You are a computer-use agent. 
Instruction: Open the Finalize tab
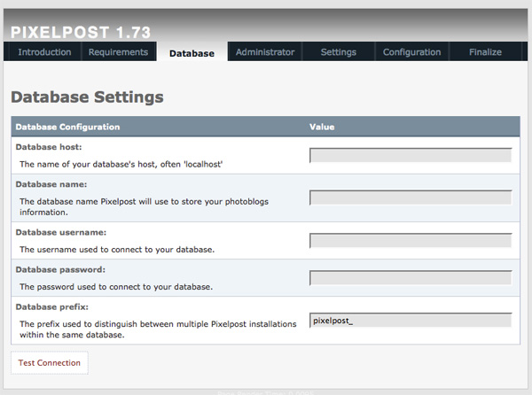coord(485,52)
